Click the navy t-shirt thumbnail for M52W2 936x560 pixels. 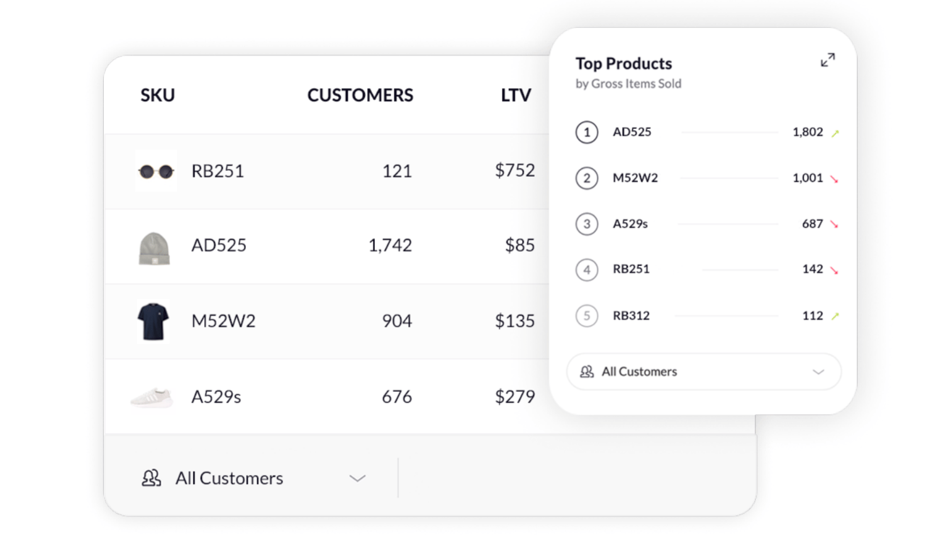[x=153, y=321]
